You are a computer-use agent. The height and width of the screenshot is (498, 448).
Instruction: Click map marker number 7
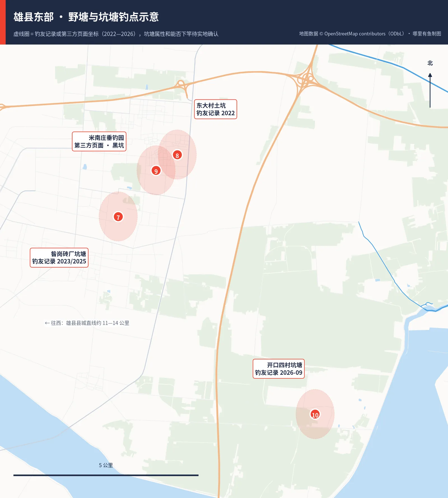(x=118, y=217)
